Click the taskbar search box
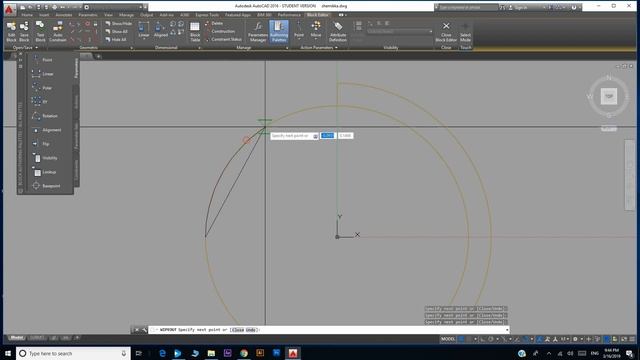Viewport: 640px width, 360px height. coord(73,353)
